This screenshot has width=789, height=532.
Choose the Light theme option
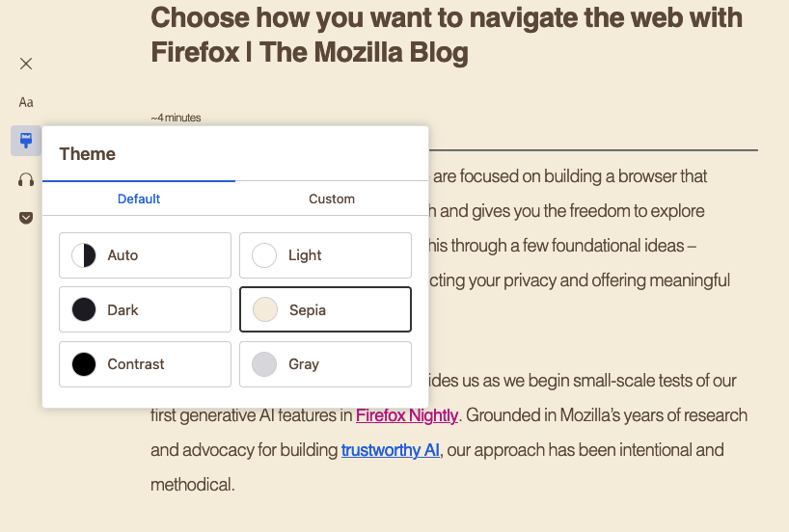point(325,255)
